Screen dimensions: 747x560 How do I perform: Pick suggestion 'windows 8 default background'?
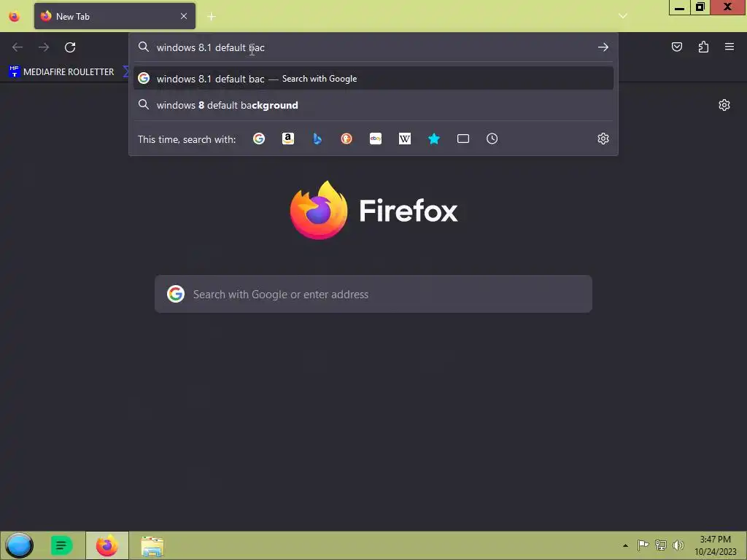click(x=373, y=105)
